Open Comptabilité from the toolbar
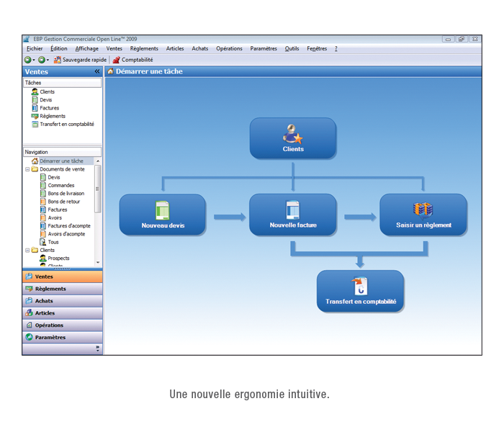 pos(132,60)
